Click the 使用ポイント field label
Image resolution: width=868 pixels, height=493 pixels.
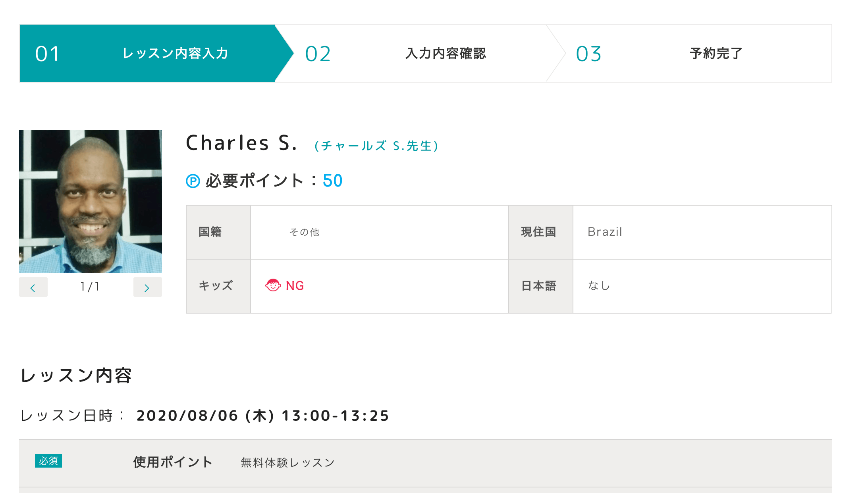click(x=173, y=462)
